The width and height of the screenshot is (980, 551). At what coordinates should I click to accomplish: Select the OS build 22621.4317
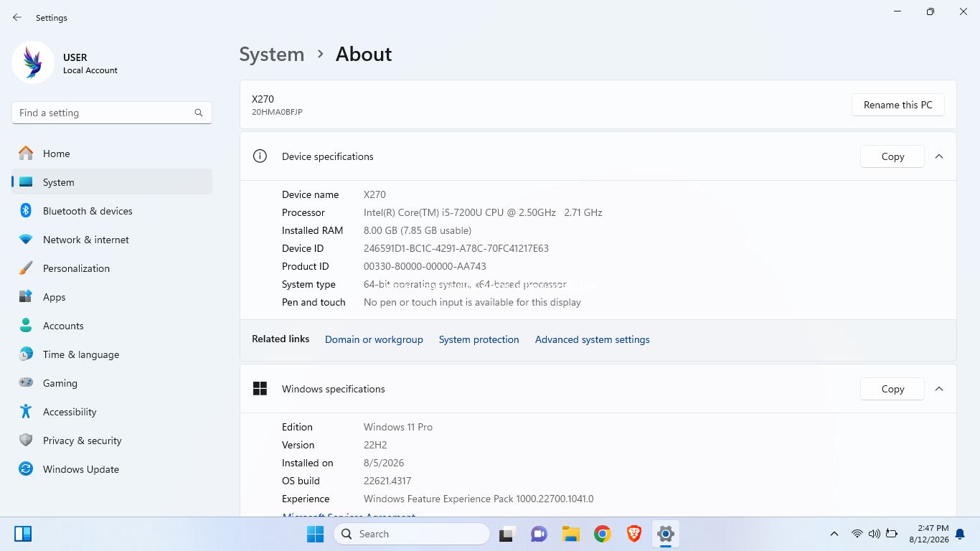pyautogui.click(x=387, y=481)
